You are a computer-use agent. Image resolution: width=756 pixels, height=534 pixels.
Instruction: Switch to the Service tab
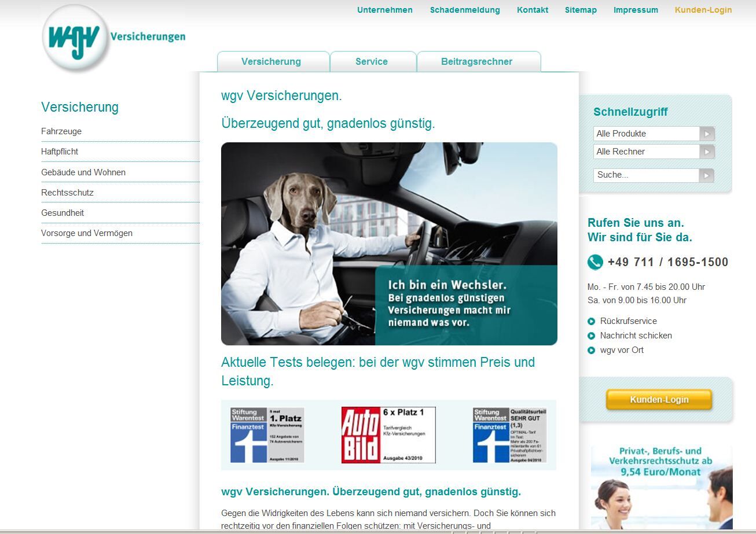point(372,61)
